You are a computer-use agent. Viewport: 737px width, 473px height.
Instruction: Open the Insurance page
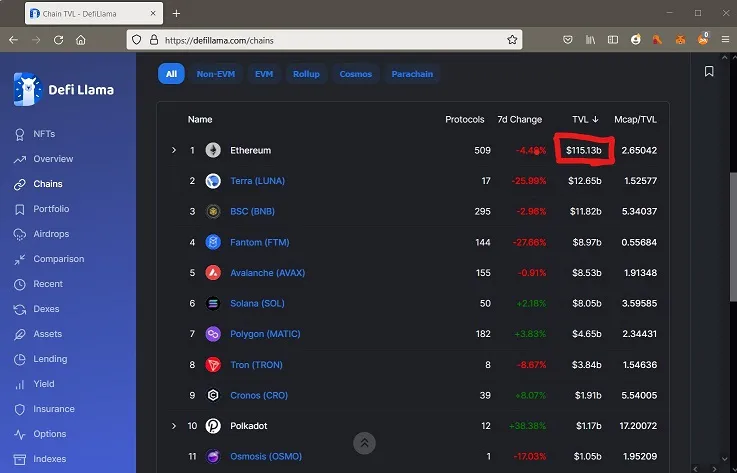pyautogui.click(x=44, y=409)
